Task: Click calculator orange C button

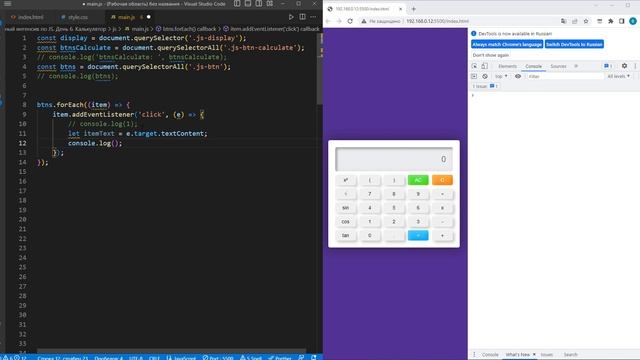Action: click(x=442, y=180)
